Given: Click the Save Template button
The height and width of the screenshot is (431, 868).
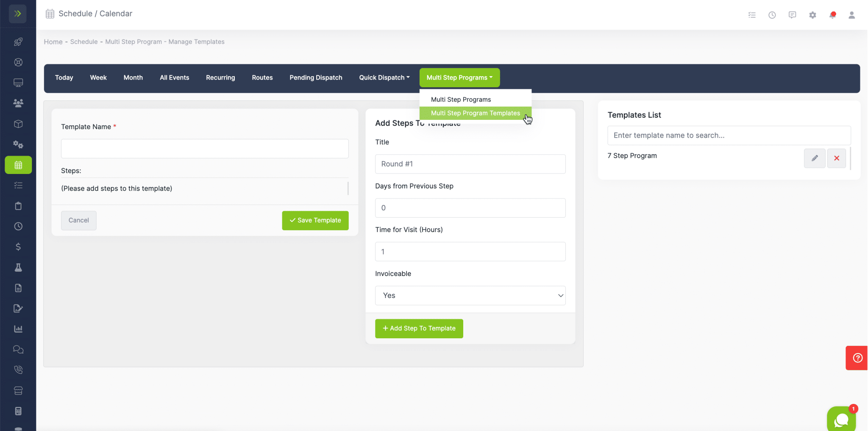Looking at the screenshot, I should pos(315,220).
